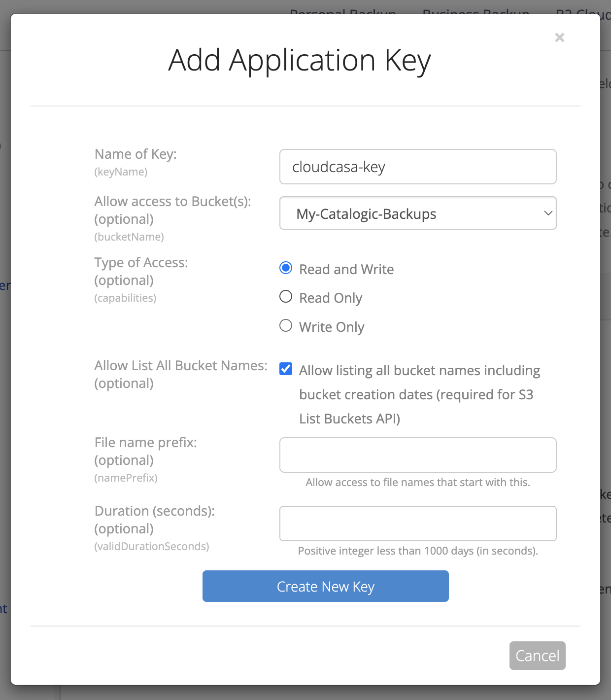This screenshot has height=700, width=611.
Task: Click the Create New Key button
Action: click(x=326, y=586)
